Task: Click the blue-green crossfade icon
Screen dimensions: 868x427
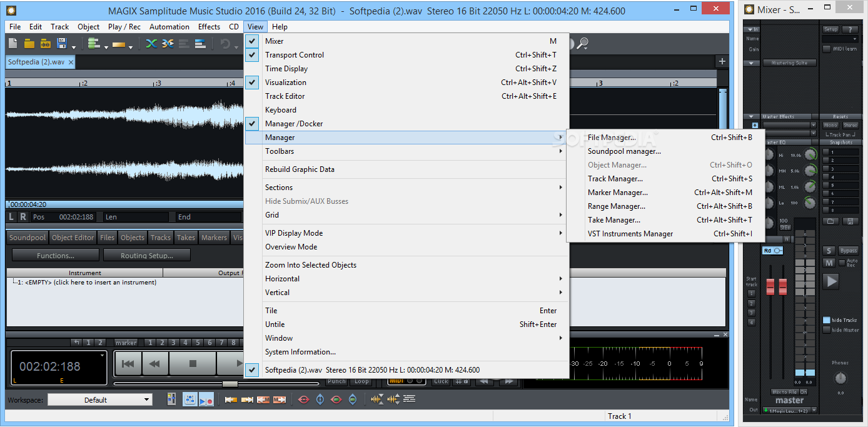Action: pyautogui.click(x=151, y=44)
